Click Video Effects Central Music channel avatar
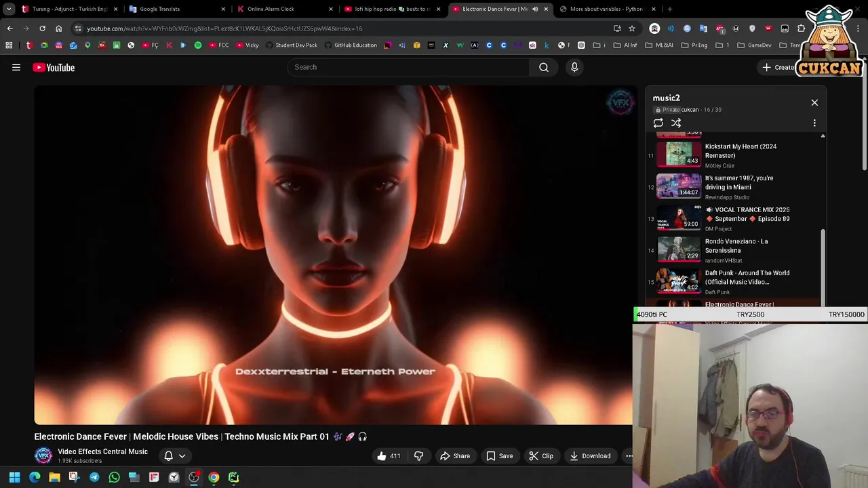868x488 pixels. (x=43, y=455)
